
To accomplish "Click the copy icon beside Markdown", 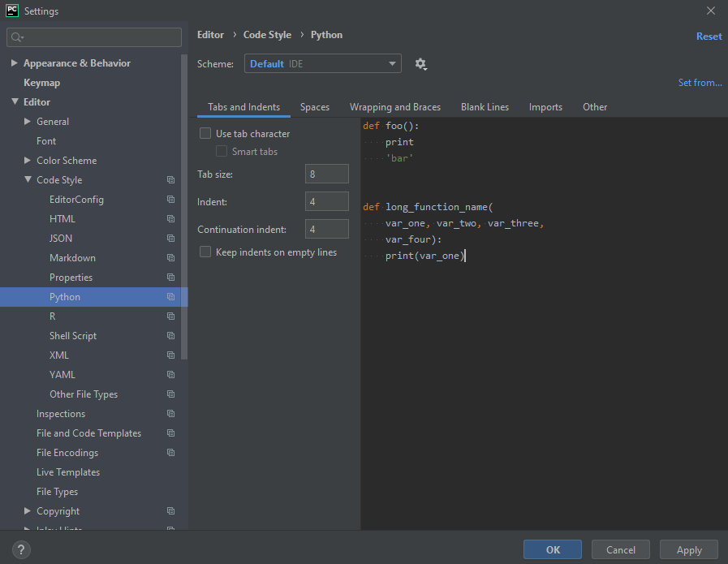I will (x=171, y=257).
